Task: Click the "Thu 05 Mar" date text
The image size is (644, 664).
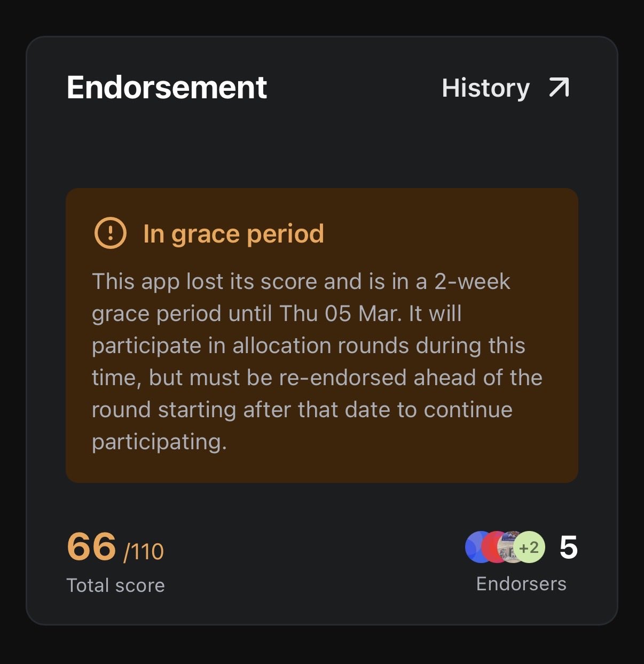Action: (x=340, y=314)
